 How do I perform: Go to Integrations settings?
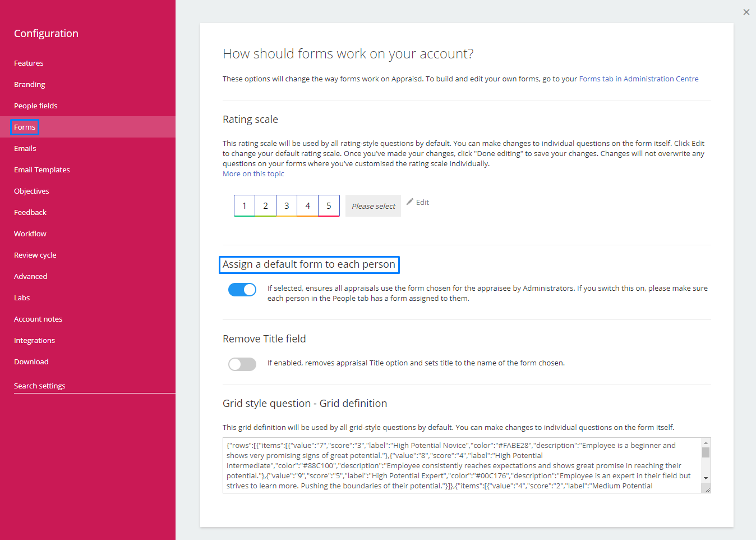click(35, 340)
